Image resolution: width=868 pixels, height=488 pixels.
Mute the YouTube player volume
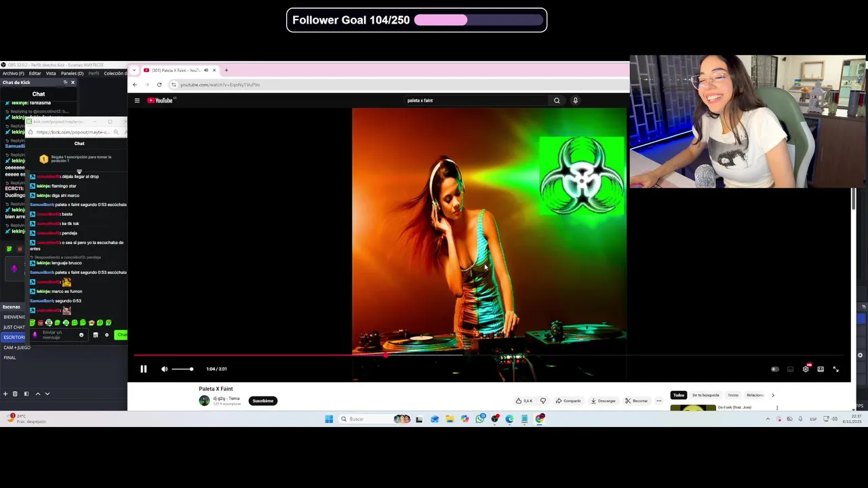164,369
